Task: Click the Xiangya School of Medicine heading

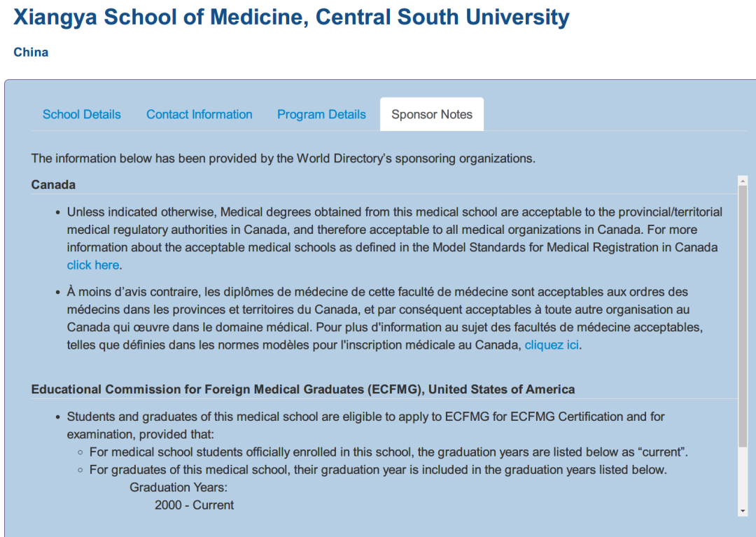Action: point(291,18)
